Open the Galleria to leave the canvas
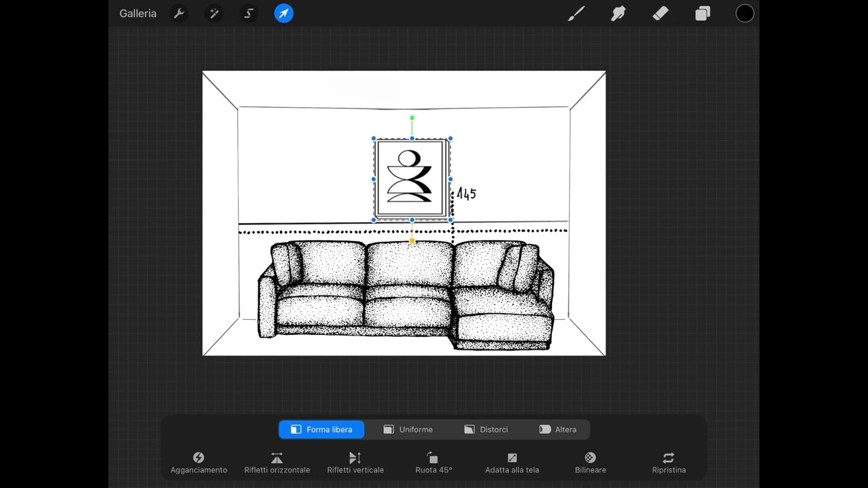This screenshot has width=868, height=488. 138,14
